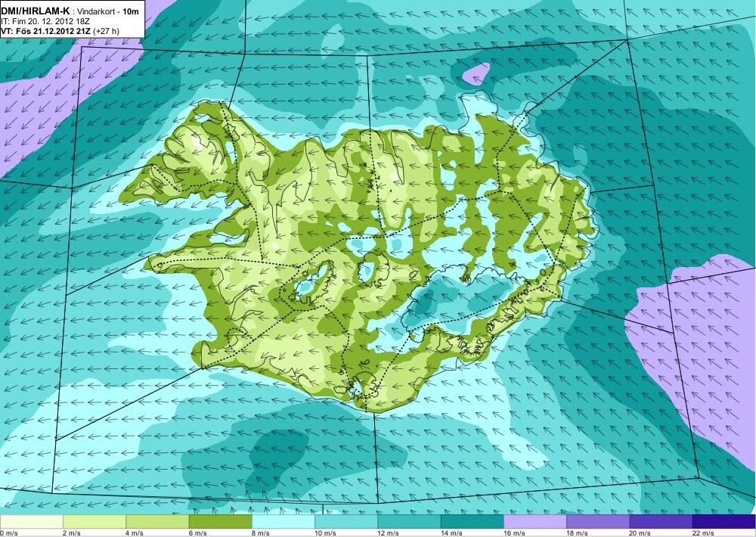Select the "4 m/s" legend label
Screen dimensions: 756x537
point(135,533)
